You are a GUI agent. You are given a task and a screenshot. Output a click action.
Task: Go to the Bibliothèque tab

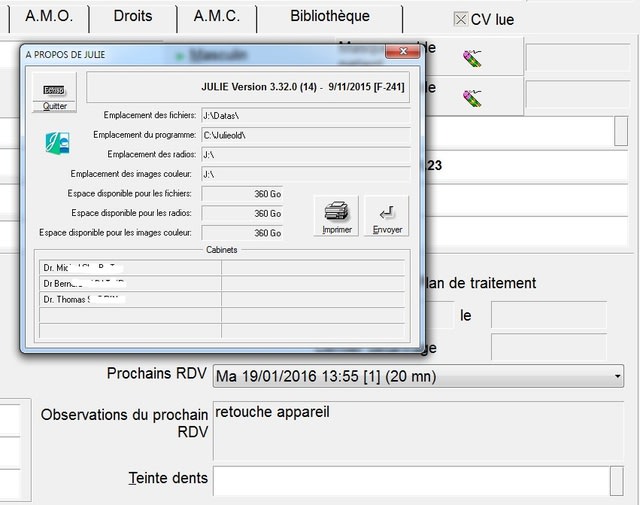tap(329, 17)
